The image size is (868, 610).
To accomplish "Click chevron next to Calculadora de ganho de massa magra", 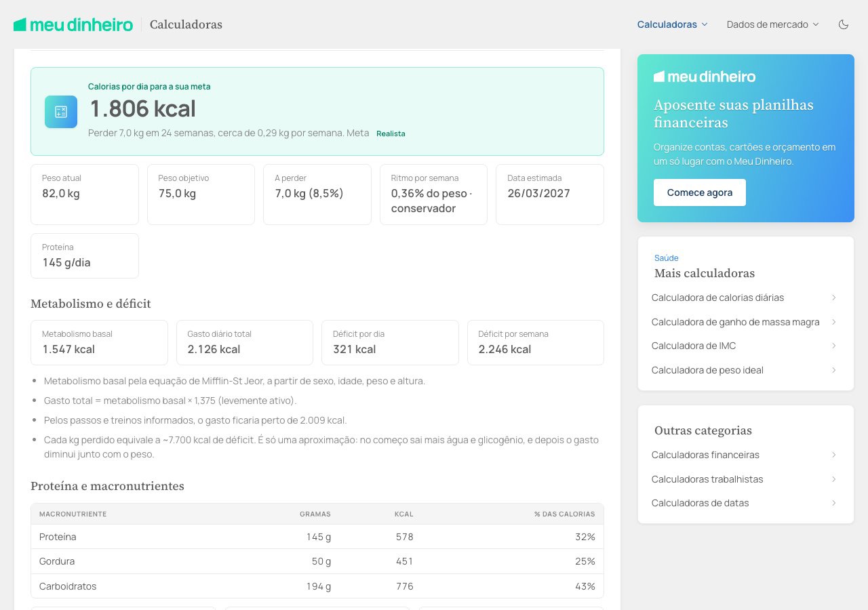I will pyautogui.click(x=833, y=322).
